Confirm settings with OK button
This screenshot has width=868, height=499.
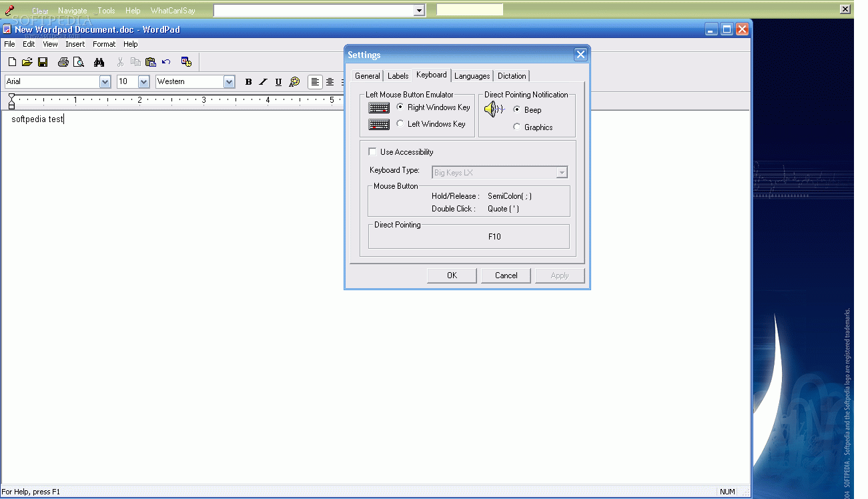452,276
